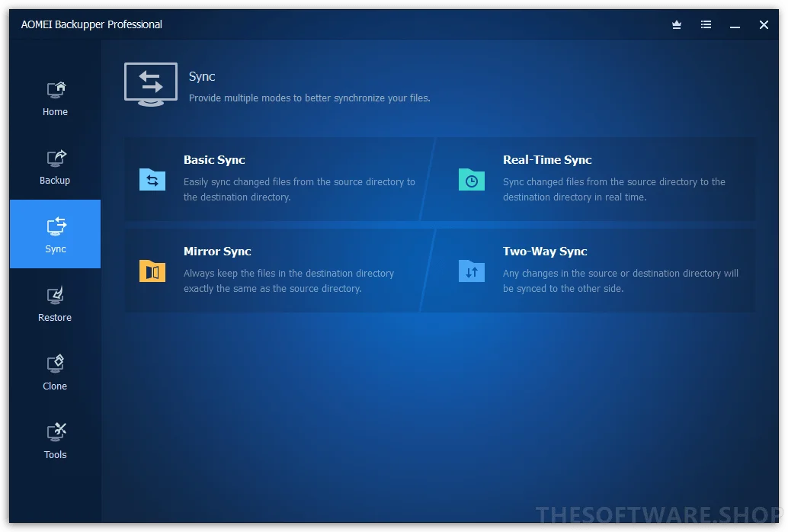
Task: Click the crown upgrade icon in title bar
Action: click(677, 24)
